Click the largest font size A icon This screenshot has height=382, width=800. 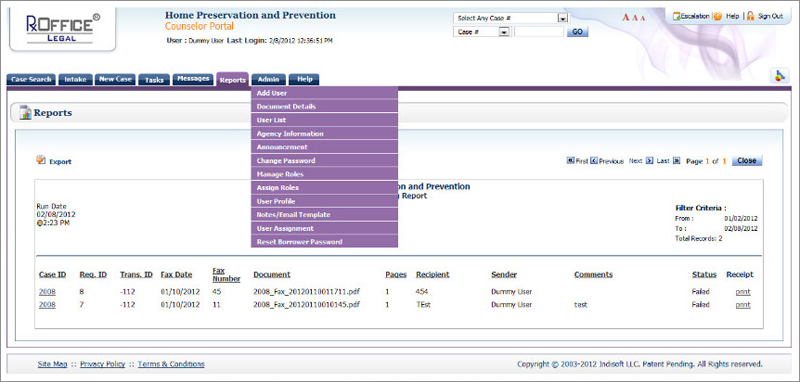click(x=626, y=17)
